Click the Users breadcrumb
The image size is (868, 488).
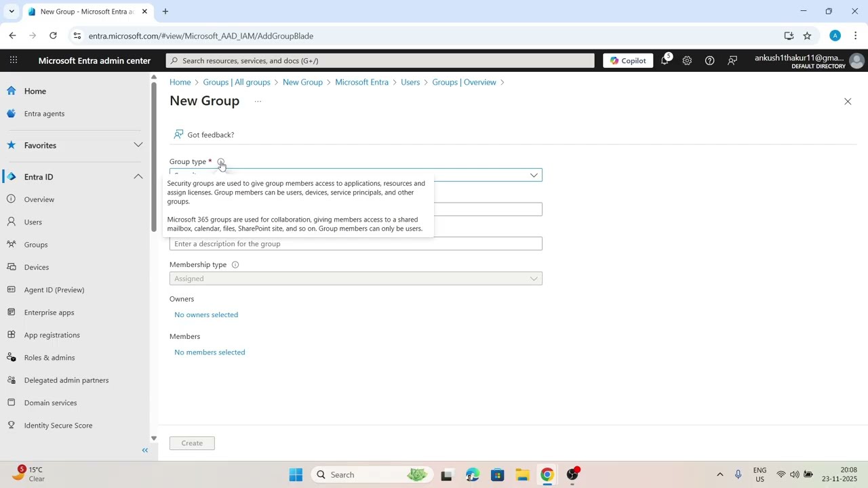410,82
